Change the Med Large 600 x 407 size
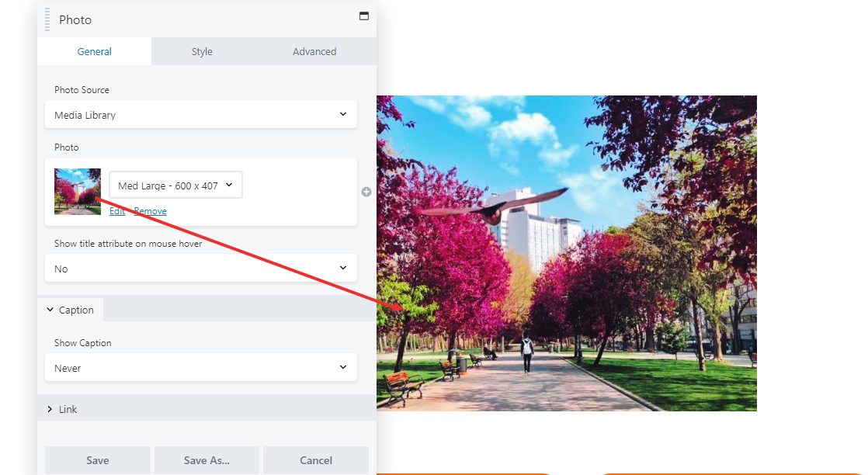 click(175, 185)
